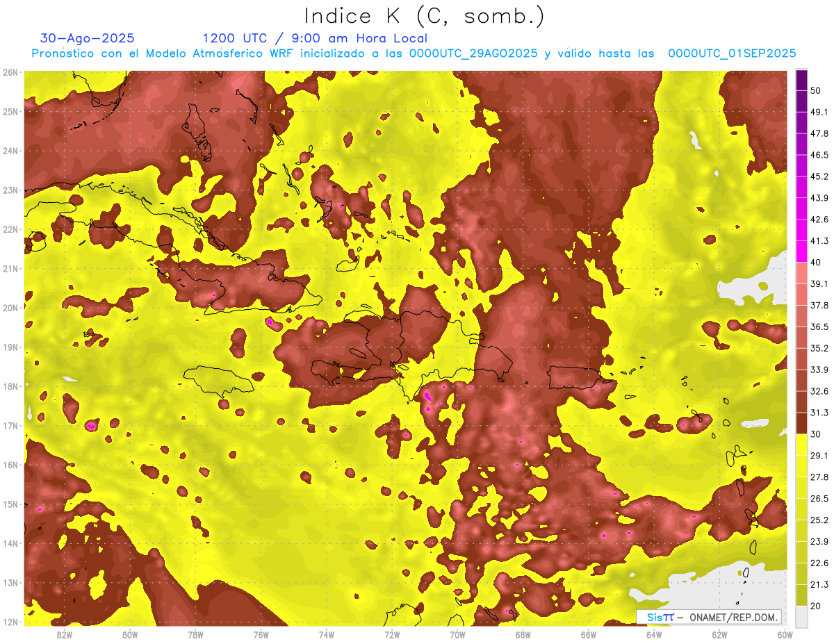This screenshot has width=834, height=644.
Task: Click the '19N' latitude label
Action: pos(10,347)
